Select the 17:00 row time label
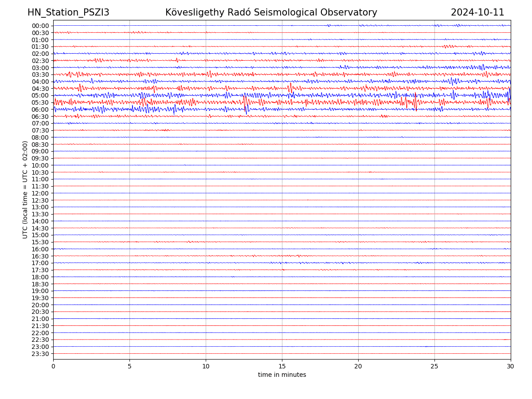Viewport: 532px width, 399px height. pos(40,263)
